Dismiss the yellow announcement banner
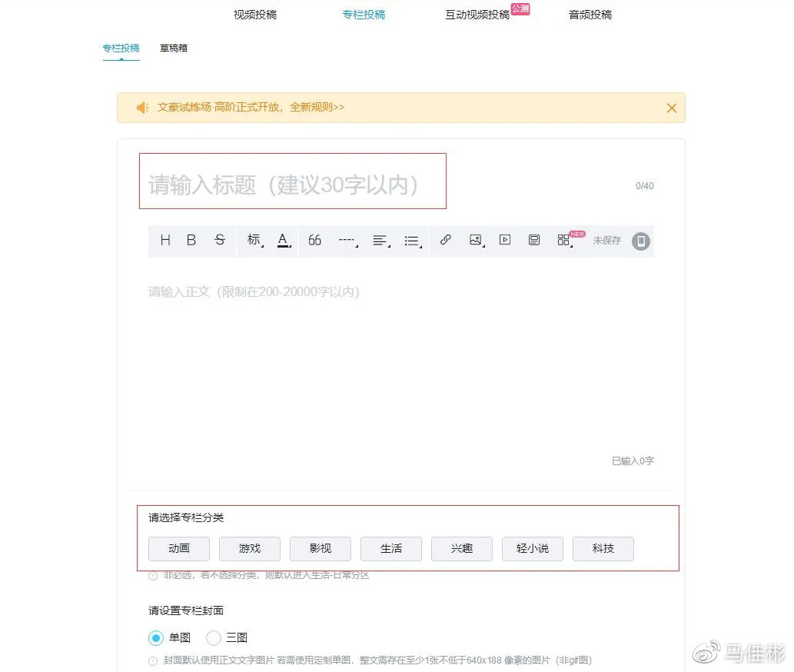Image resolution: width=794 pixels, height=672 pixels. click(x=671, y=108)
